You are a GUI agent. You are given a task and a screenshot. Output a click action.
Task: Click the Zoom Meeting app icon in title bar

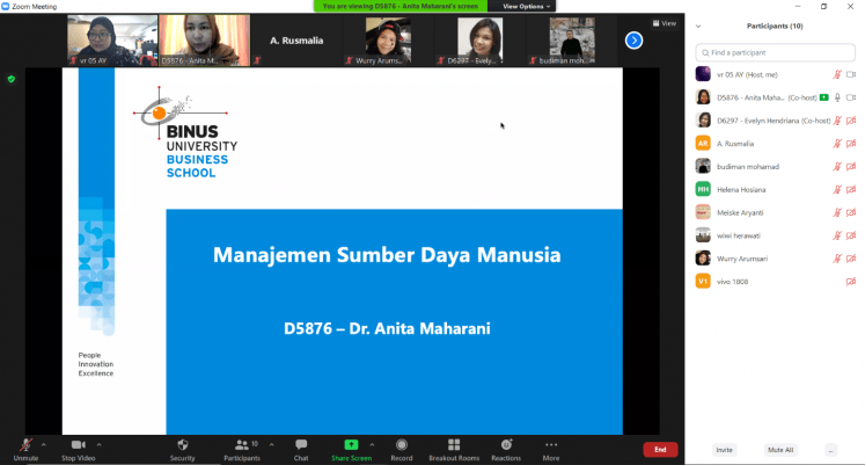tap(6, 6)
